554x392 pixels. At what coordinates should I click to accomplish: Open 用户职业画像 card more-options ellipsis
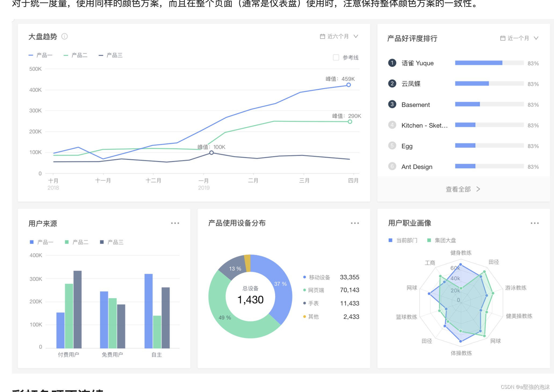pyautogui.click(x=535, y=223)
